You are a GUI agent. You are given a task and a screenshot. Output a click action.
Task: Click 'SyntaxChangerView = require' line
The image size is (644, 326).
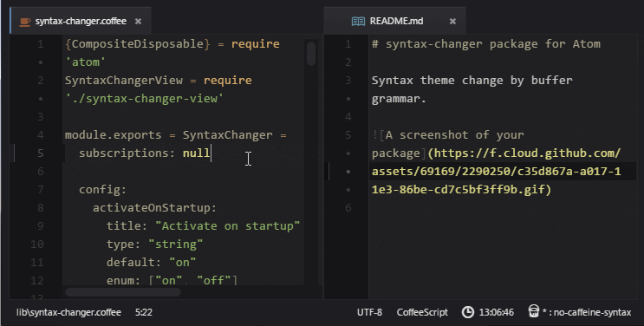[158, 80]
